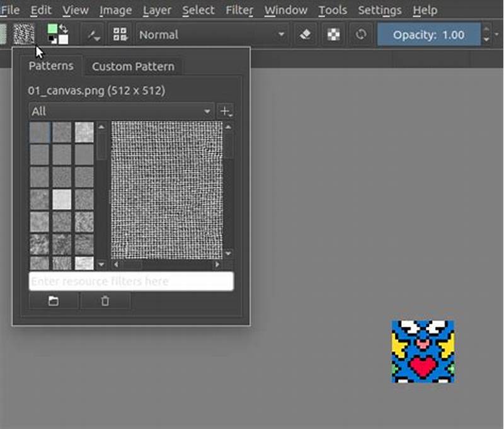Open the "All" tag filter dropdown
This screenshot has height=429, width=504.
tap(120, 112)
